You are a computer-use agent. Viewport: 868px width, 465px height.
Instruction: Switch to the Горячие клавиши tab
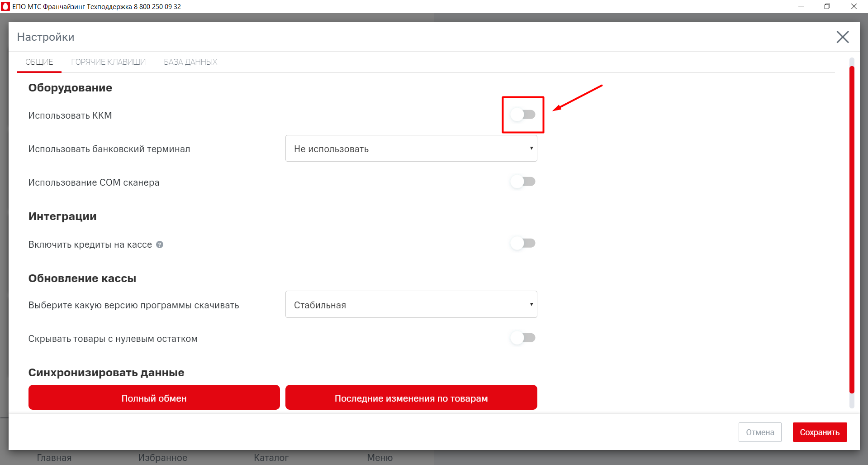(x=108, y=62)
